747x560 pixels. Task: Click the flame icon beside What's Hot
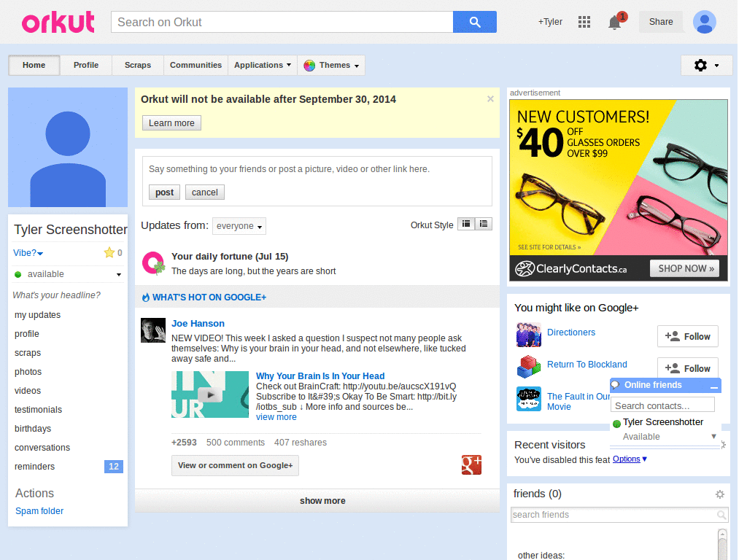pyautogui.click(x=146, y=297)
